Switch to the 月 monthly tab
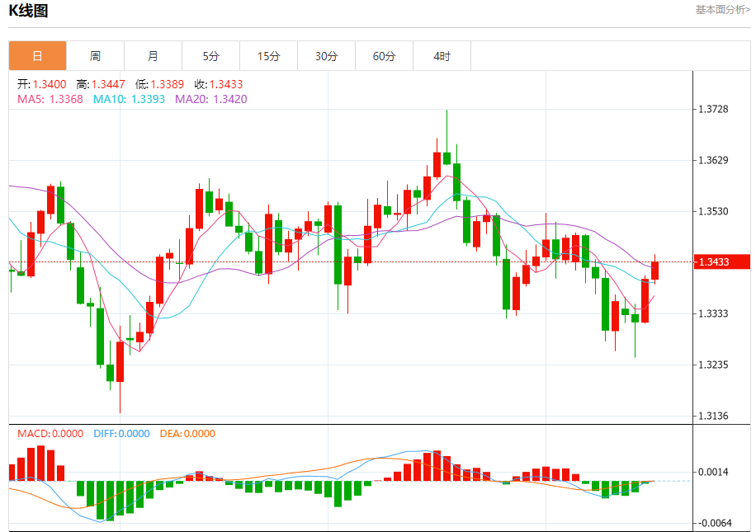The width and height of the screenshot is (756, 532). point(154,56)
